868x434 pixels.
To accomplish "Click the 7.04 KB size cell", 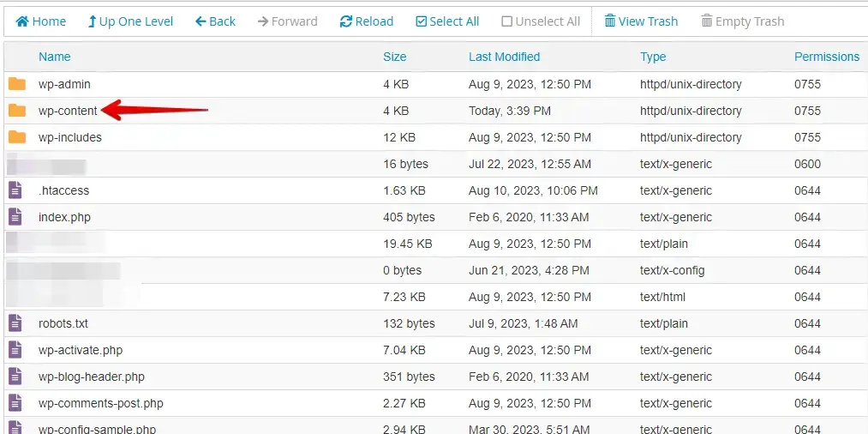I will coord(404,350).
